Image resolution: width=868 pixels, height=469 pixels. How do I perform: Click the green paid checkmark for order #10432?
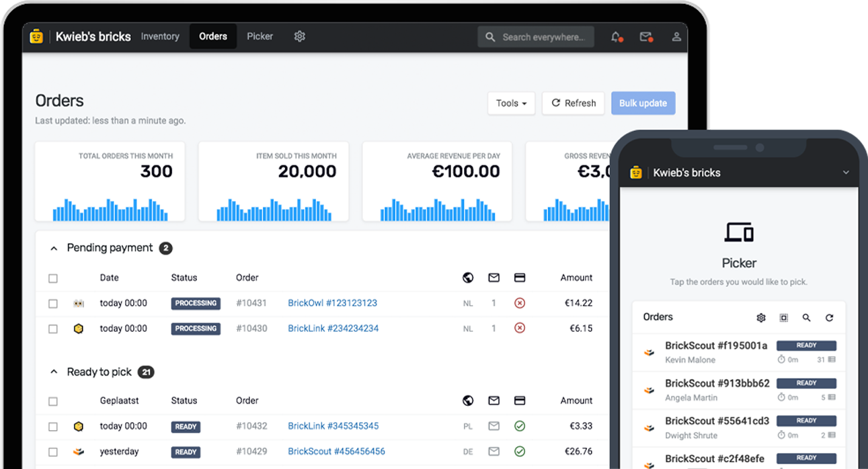coord(519,426)
